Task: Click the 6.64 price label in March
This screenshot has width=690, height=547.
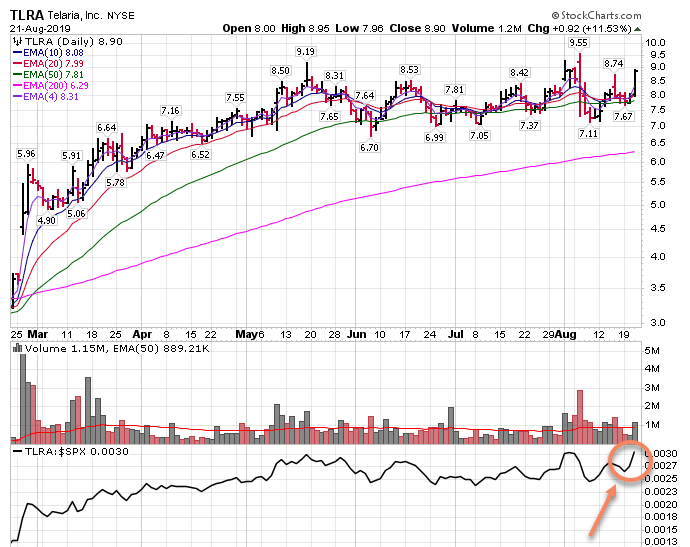Action: [x=107, y=128]
